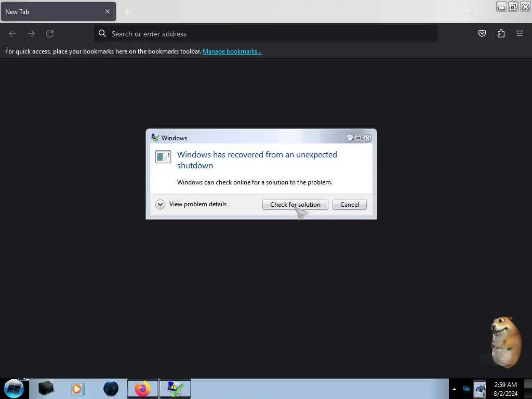The width and height of the screenshot is (532, 399).
Task: Switch to problem reporting taskbar icon
Action: pyautogui.click(x=175, y=389)
